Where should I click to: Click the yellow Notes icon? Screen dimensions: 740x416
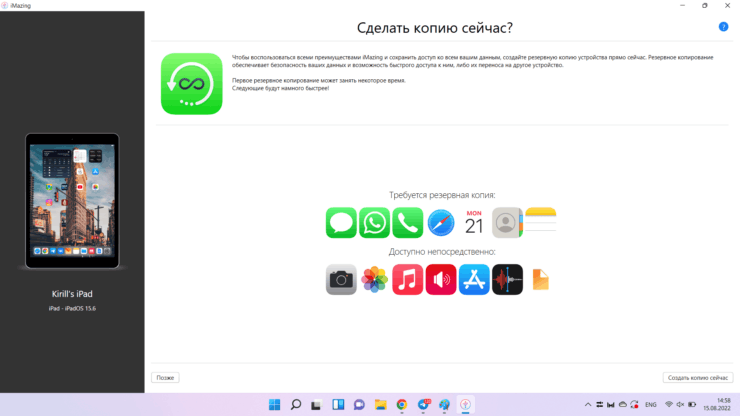pos(541,220)
